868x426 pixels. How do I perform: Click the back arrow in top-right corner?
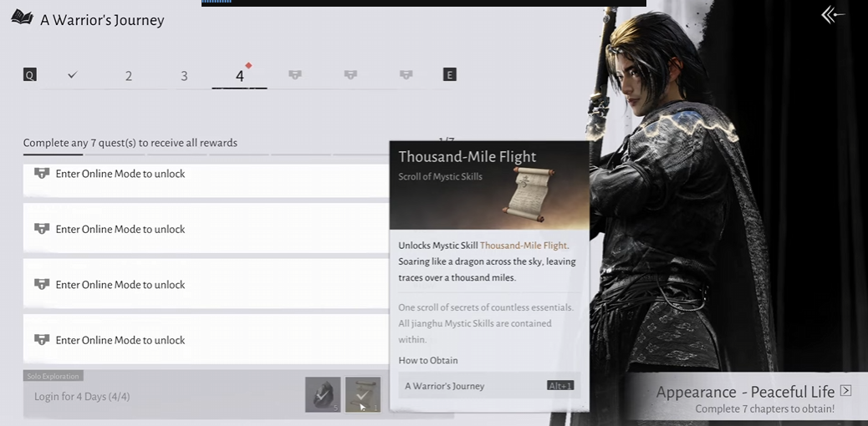coord(833,15)
